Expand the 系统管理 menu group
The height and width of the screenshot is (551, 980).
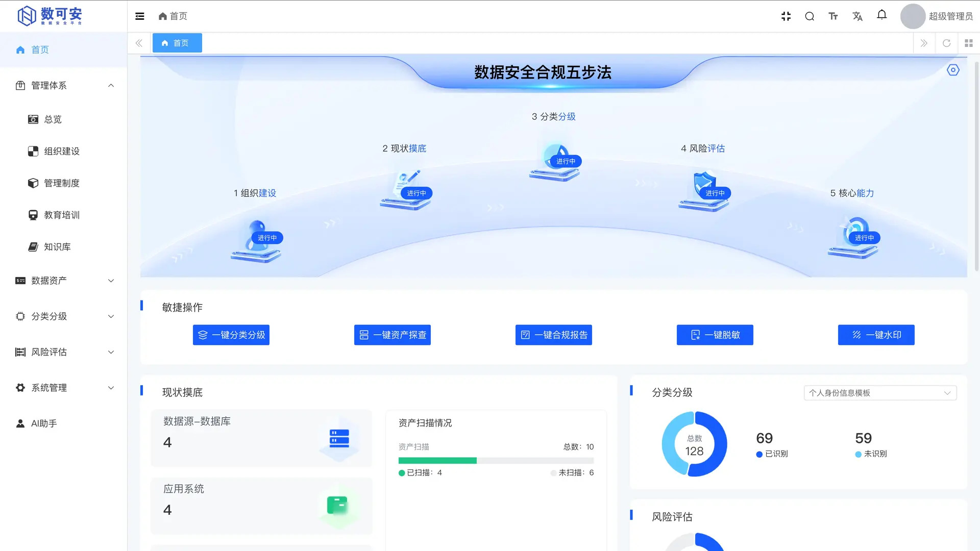point(63,388)
